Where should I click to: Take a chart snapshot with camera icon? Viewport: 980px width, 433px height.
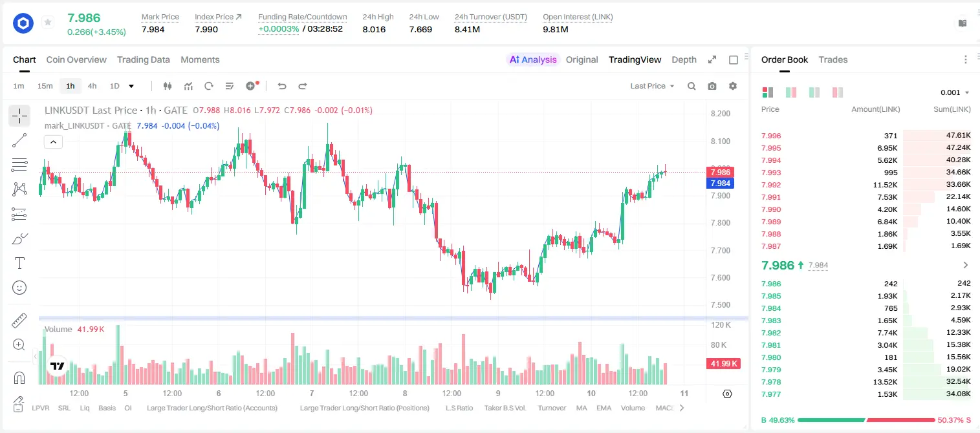(x=712, y=86)
